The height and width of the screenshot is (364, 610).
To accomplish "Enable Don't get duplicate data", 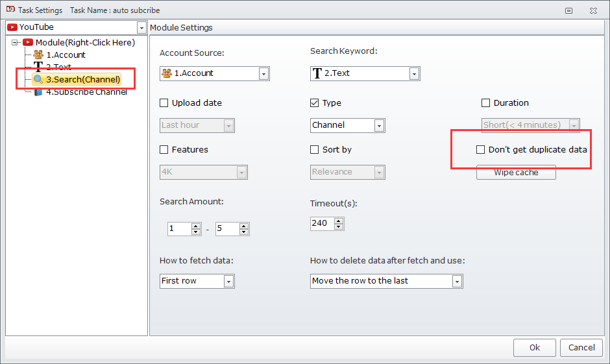I will [480, 149].
